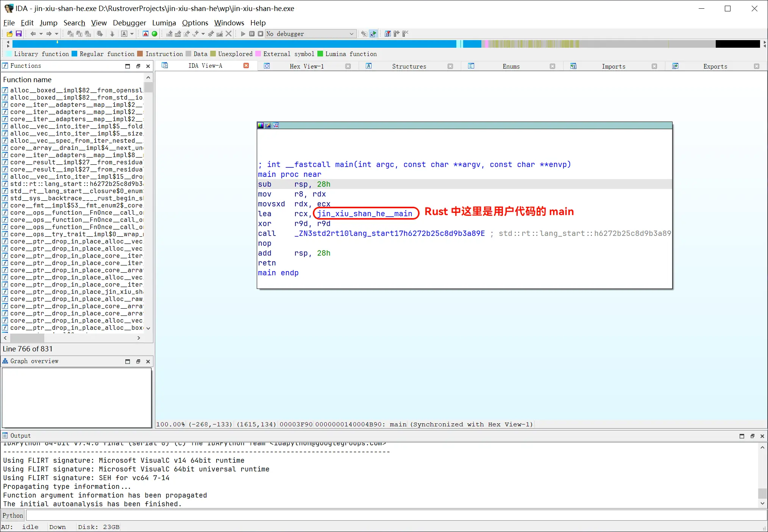The height and width of the screenshot is (532, 768).
Task: Click the Open file toolbar icon
Action: (9, 34)
